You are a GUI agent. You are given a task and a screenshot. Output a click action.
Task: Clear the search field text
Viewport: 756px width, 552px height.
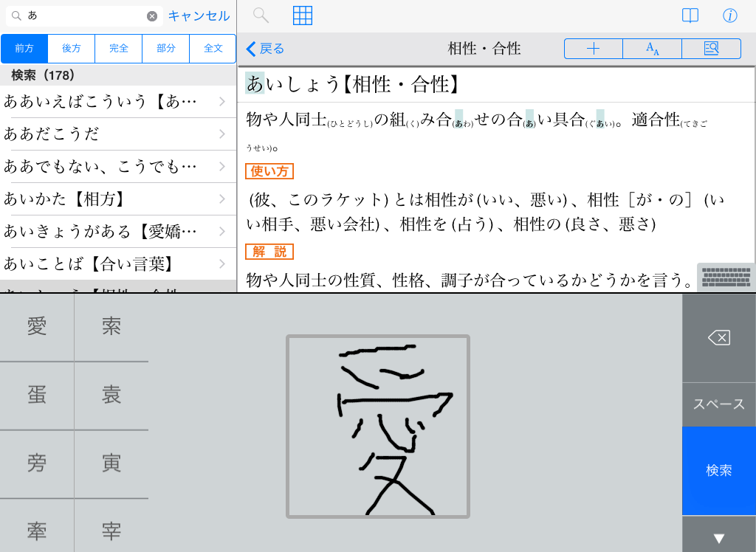(152, 16)
